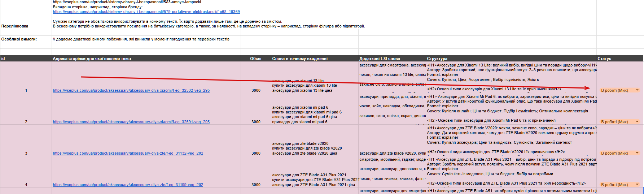644x194 pixels.
Task: Select structure cell '<H1>Аксесуари для ZTE Blade A51'
Action: [511, 191]
